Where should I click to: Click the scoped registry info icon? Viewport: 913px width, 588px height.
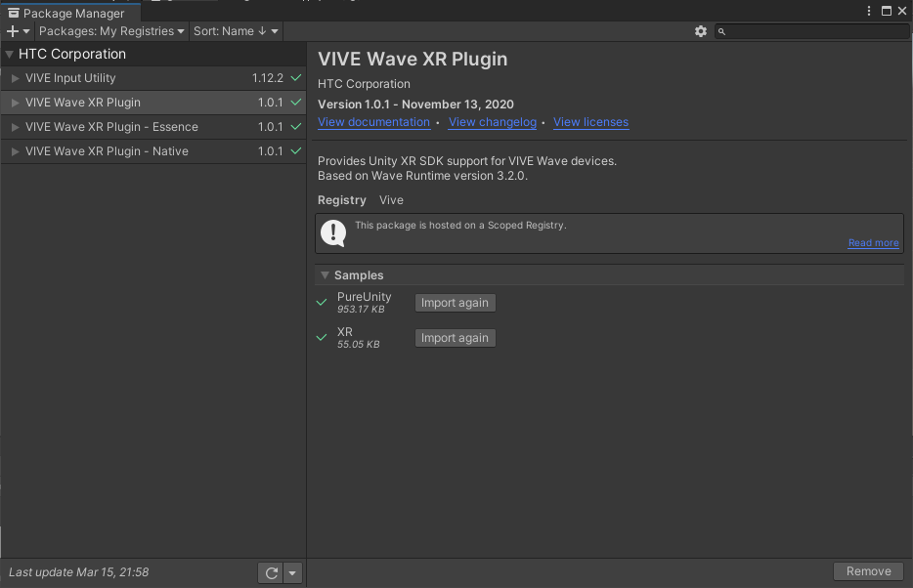[334, 232]
